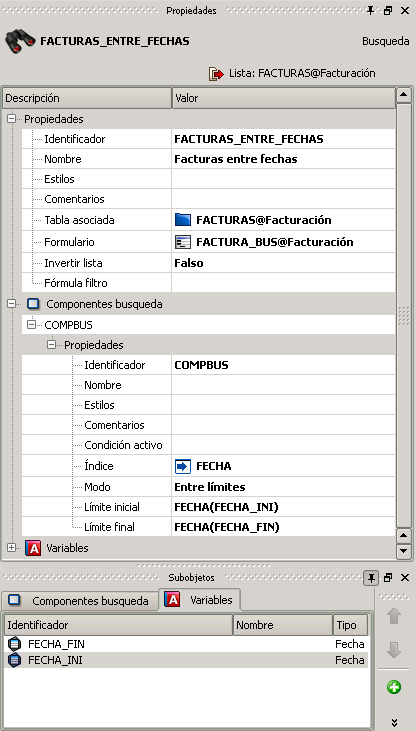The height and width of the screenshot is (731, 416).
Task: Click the scrollbar up arrow in properties
Action: coord(403,96)
